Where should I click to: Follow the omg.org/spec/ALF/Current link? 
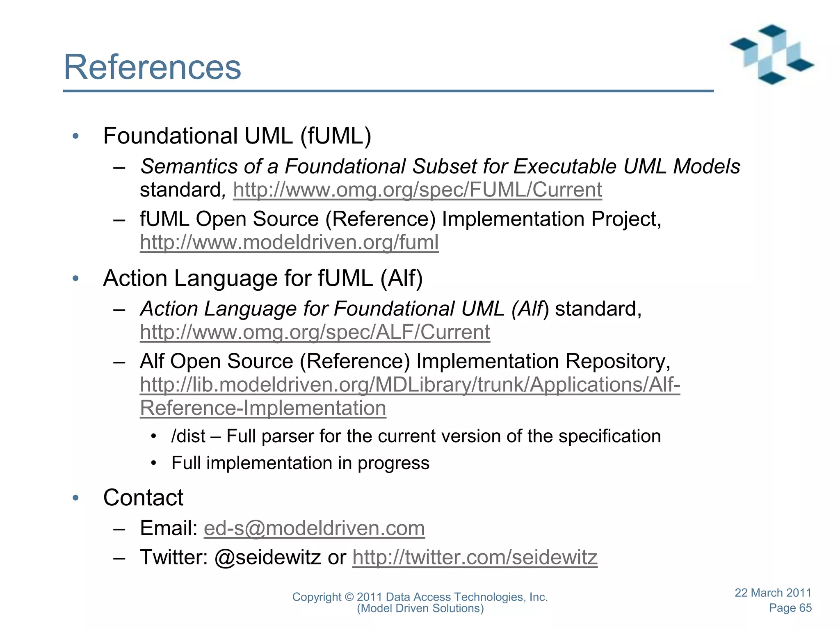tap(315, 332)
